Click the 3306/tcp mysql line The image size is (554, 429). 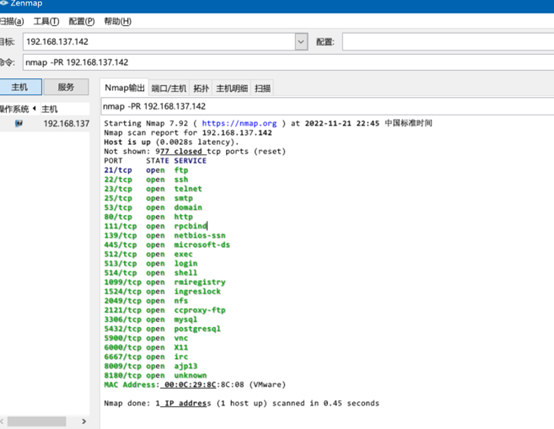151,319
